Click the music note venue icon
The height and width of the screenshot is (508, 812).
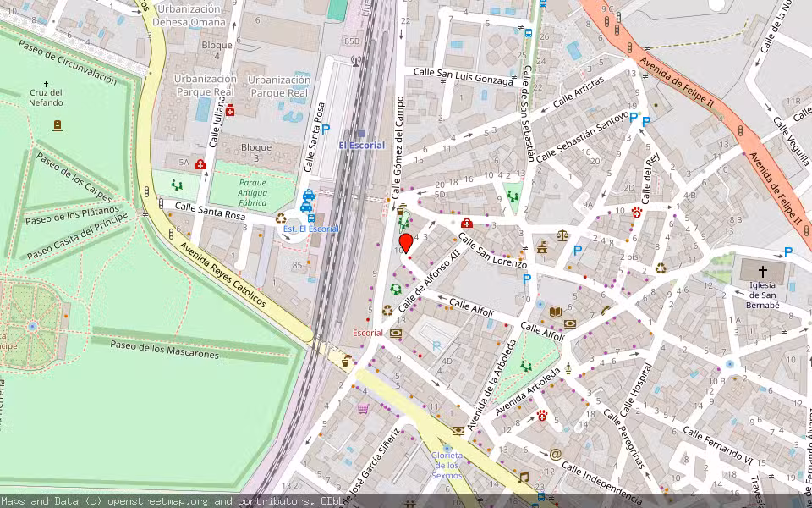pyautogui.click(x=523, y=478)
